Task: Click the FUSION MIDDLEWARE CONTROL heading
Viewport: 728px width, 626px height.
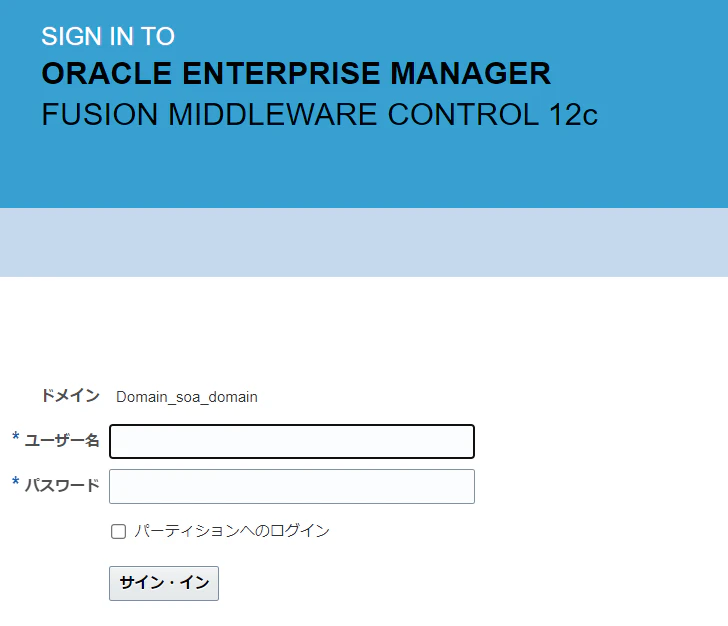Action: [290, 114]
